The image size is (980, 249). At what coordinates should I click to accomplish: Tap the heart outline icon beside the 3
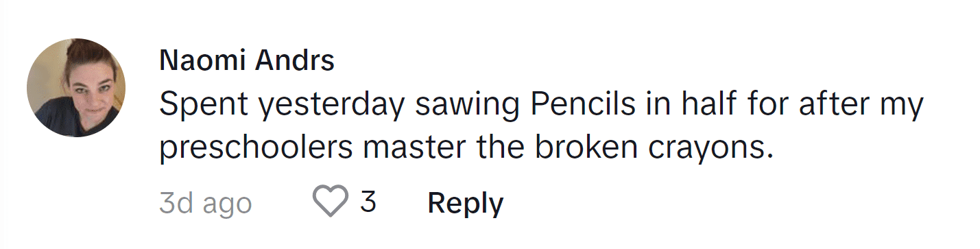coord(331,203)
